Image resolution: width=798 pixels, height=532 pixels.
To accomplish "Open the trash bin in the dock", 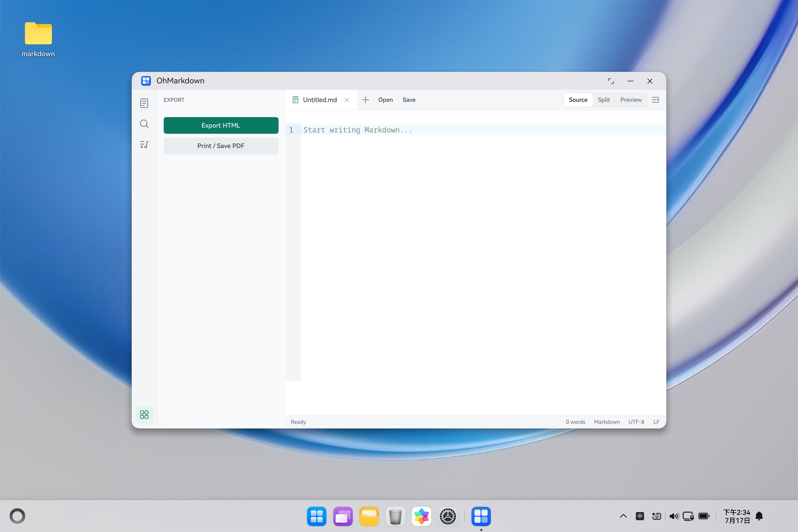I will [x=395, y=516].
